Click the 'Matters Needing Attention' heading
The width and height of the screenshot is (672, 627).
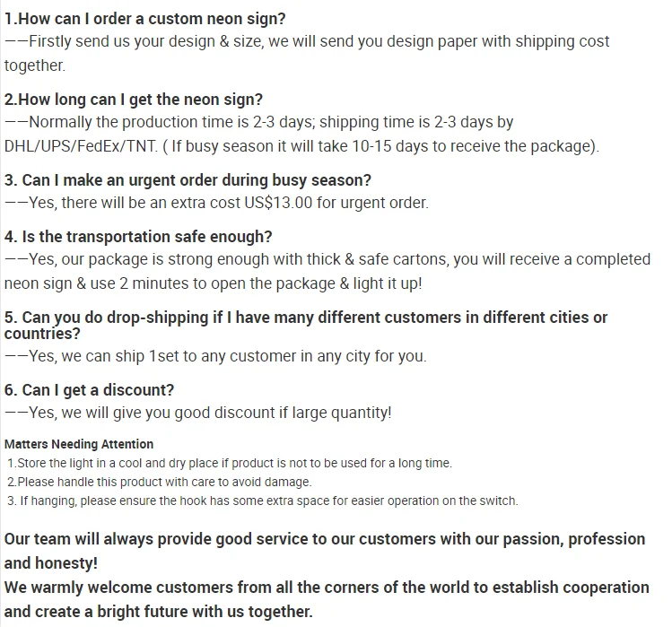[79, 444]
